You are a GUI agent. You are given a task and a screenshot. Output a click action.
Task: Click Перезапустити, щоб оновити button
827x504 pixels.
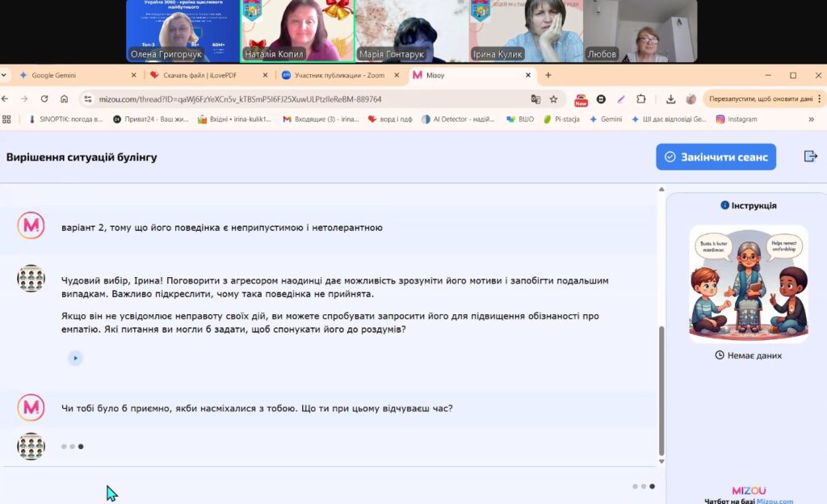click(761, 99)
